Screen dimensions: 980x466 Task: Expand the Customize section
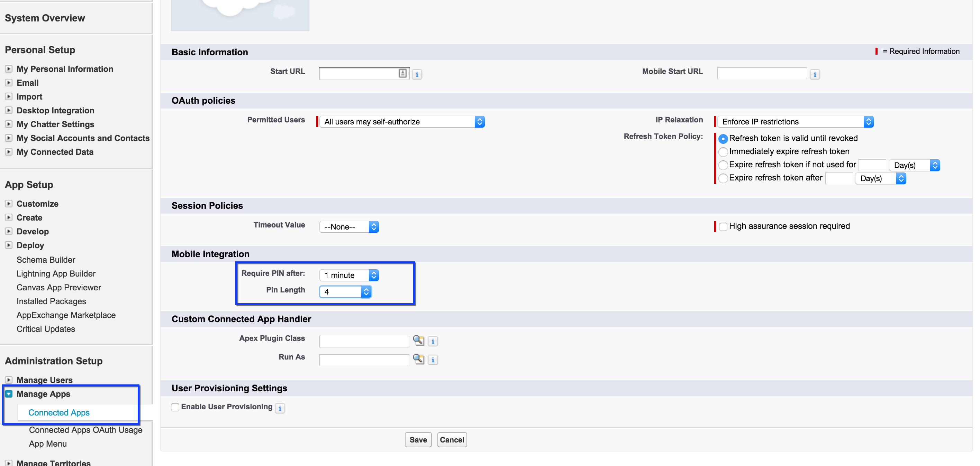[9, 204]
